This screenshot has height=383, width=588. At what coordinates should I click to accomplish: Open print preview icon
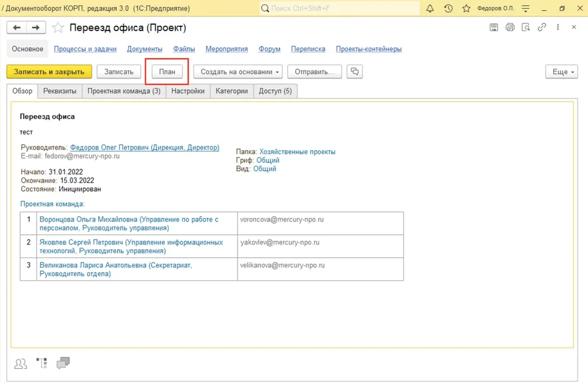pos(526,27)
